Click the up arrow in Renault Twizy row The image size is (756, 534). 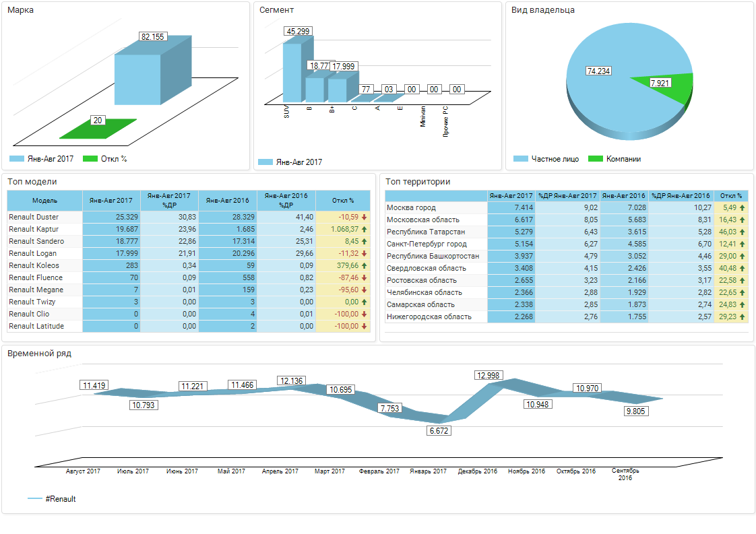coord(365,302)
